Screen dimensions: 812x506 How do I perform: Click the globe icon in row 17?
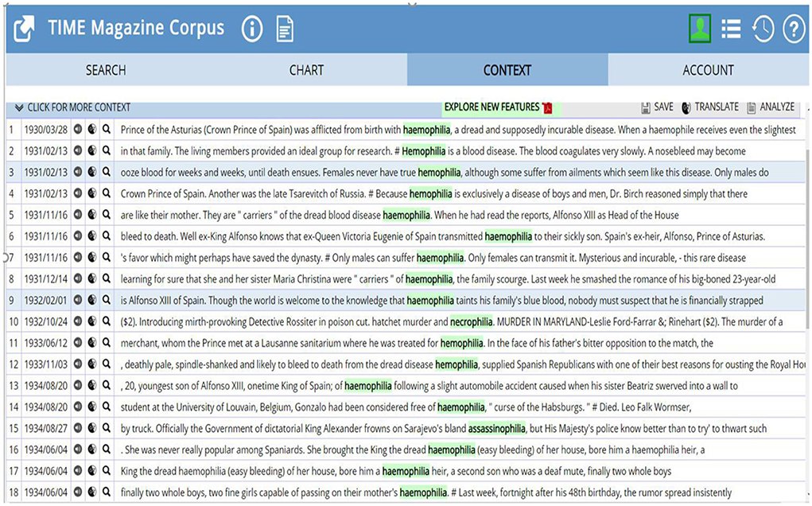[x=92, y=471]
